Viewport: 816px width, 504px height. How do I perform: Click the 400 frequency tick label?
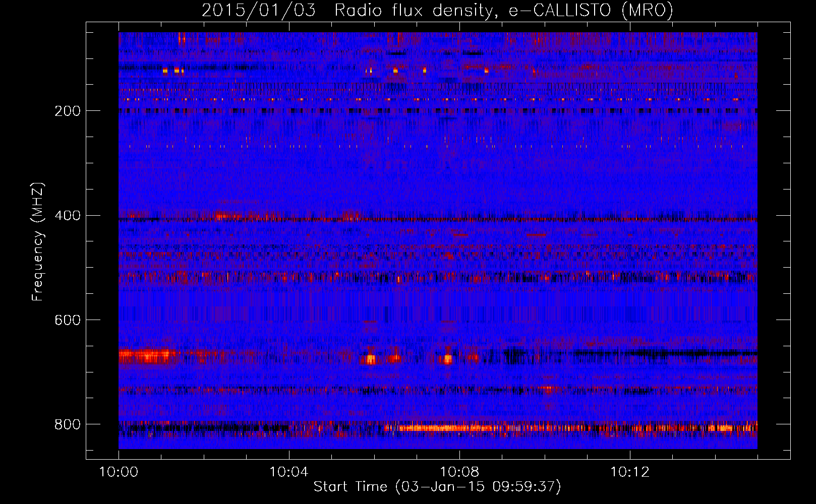click(x=68, y=216)
